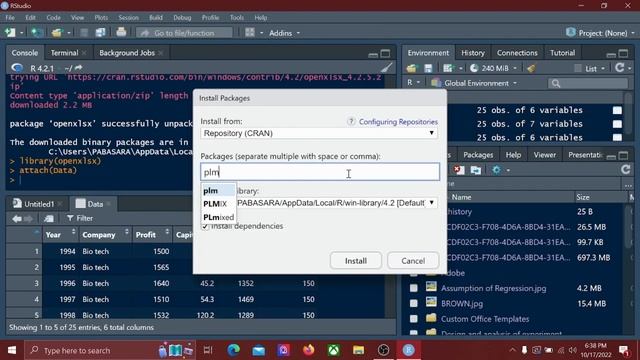
Task: Switch to the History tab
Action: pos(473,53)
